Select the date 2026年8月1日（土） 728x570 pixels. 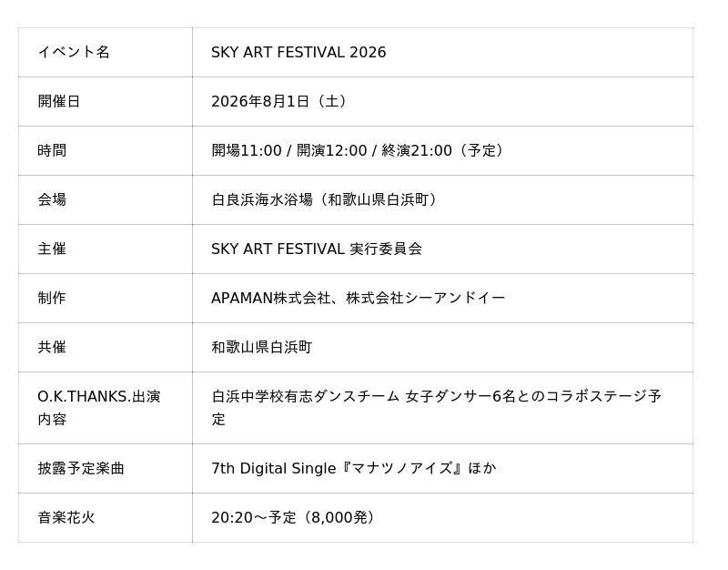(x=279, y=101)
